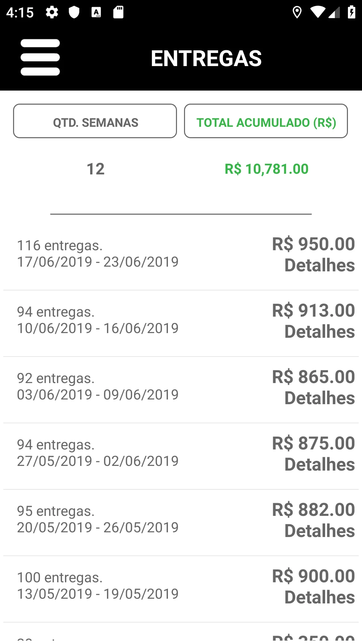Open the hamburger navigation menu
362x644 pixels.
coord(40,57)
